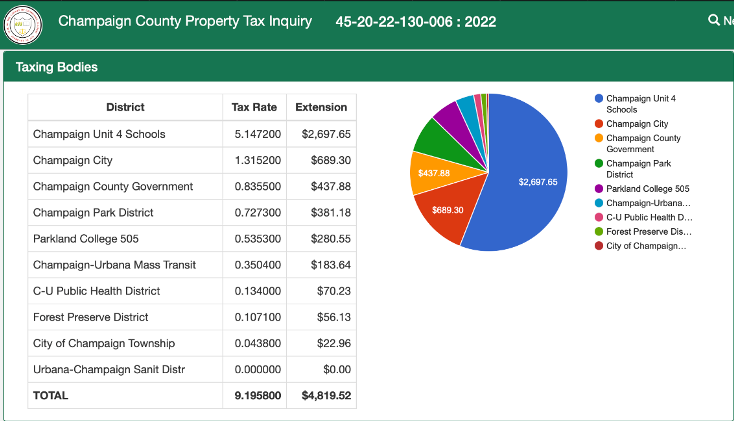This screenshot has height=422, width=734.
Task: Click extension amount $0.00
Action: tap(337, 370)
